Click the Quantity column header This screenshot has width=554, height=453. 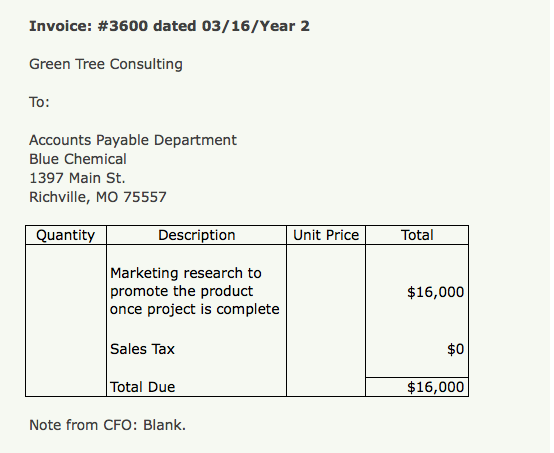(66, 235)
